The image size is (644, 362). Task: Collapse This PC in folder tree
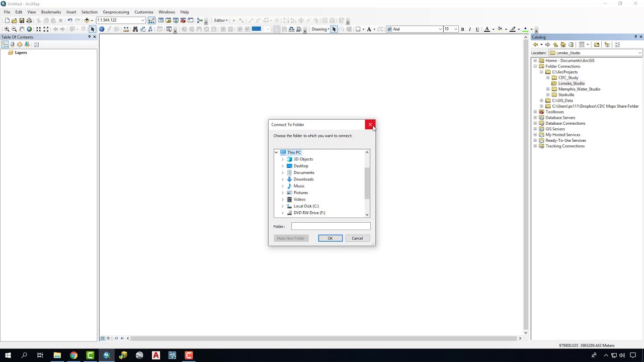coord(276,152)
